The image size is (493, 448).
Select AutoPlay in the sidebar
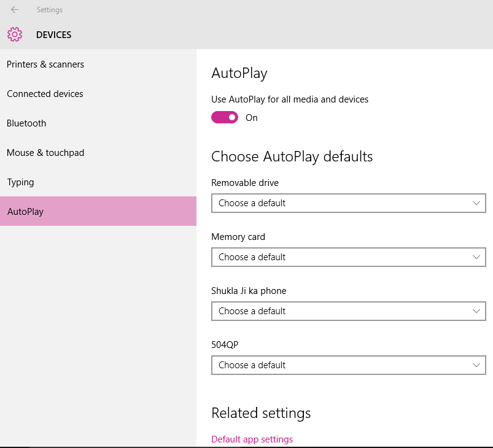[x=25, y=212]
